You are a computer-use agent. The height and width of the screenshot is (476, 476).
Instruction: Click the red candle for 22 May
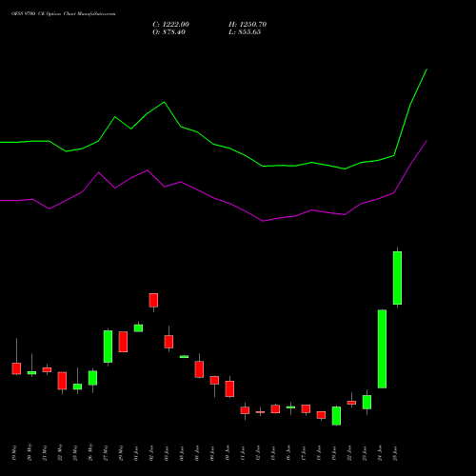[x=62, y=381]
